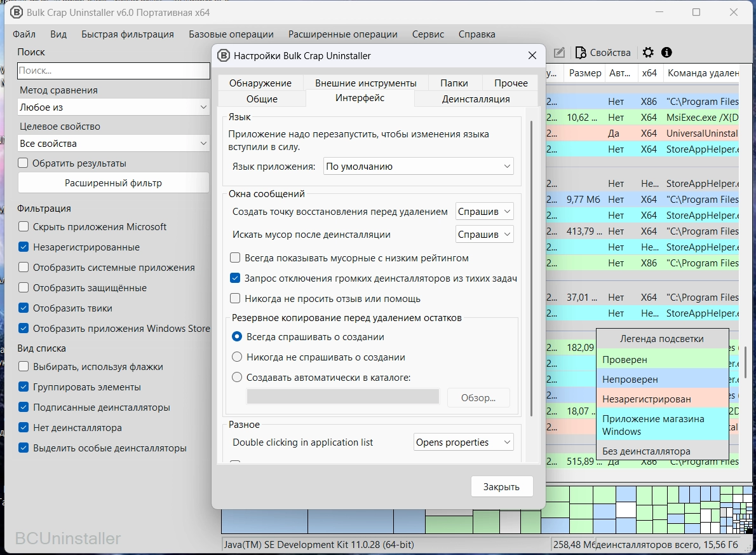Screen dimensions: 756x555
Task: Select Никогда не спрашивать о создании radio option
Action: click(x=237, y=357)
